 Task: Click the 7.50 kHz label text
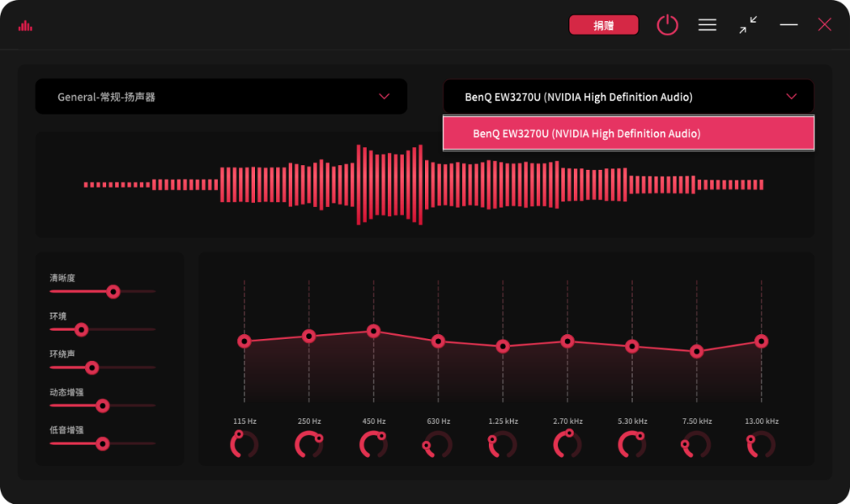point(697,421)
